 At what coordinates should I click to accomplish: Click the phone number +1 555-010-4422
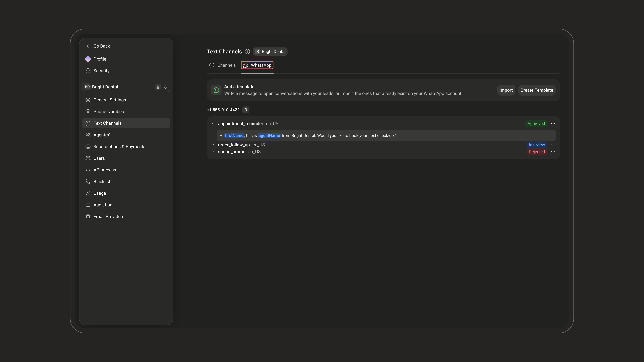(223, 110)
